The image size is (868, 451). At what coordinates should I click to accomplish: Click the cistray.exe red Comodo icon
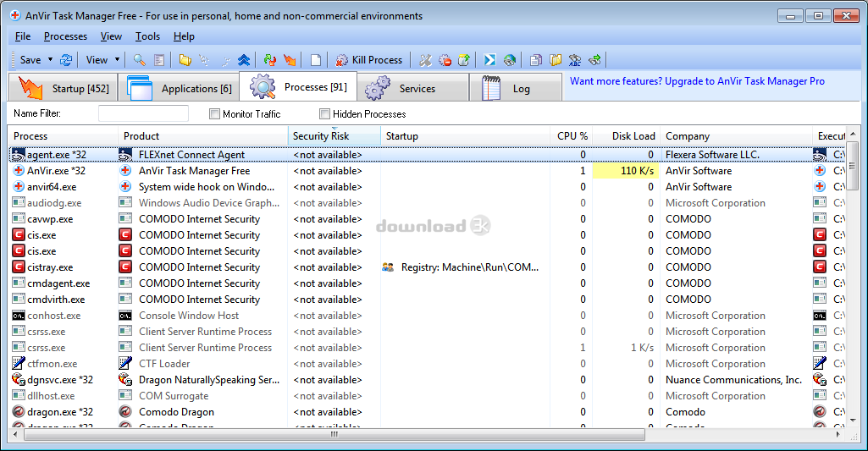point(19,267)
